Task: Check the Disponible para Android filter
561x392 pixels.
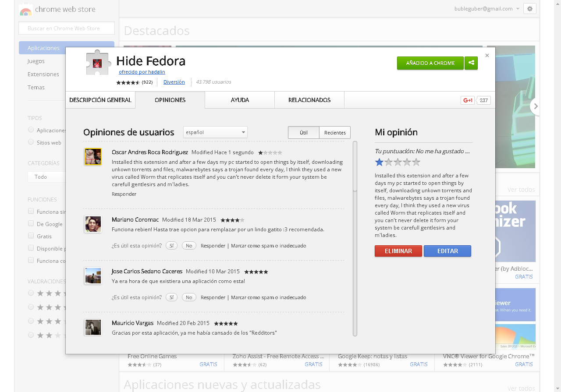Action: click(x=31, y=248)
